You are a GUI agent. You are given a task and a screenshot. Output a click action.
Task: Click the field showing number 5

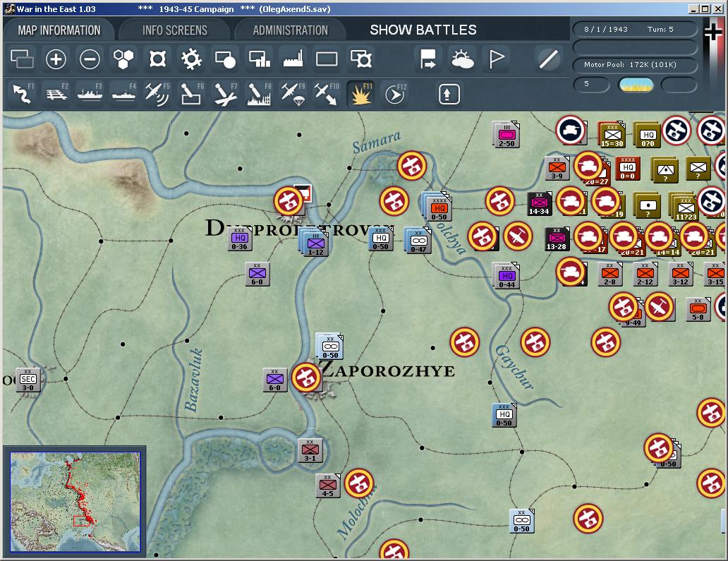tap(591, 85)
